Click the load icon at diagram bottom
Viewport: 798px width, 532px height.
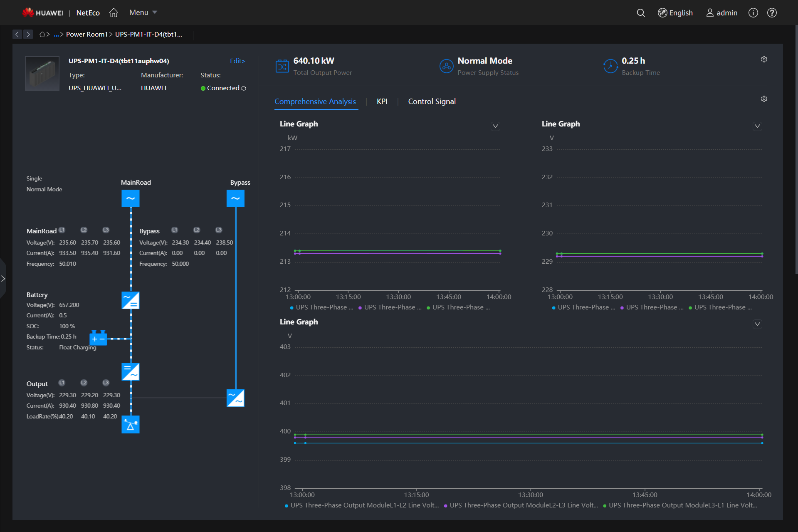130,424
